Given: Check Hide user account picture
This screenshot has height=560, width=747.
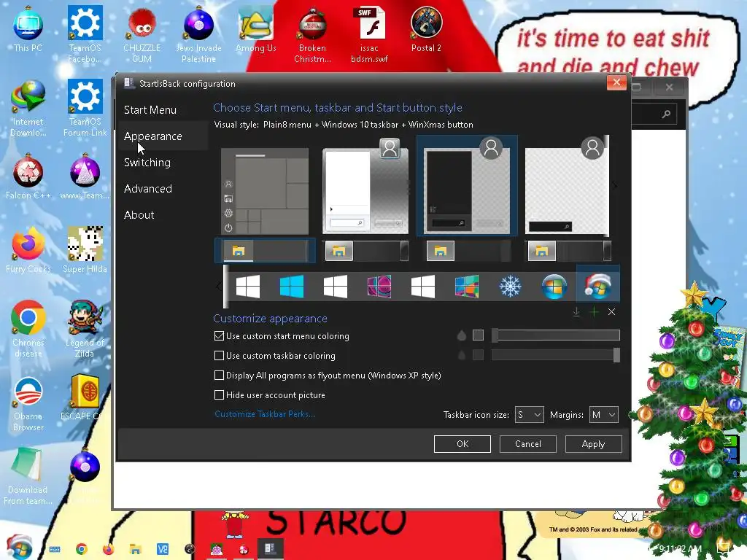Looking at the screenshot, I should (x=219, y=394).
